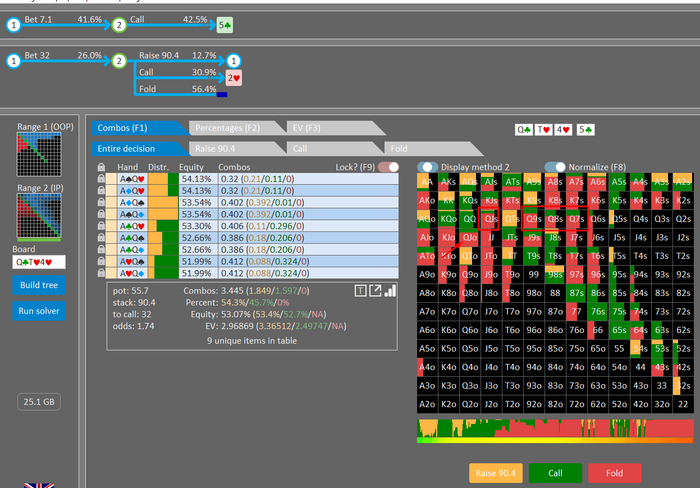Click the Build tree button
The width and height of the screenshot is (700, 488).
click(x=39, y=285)
